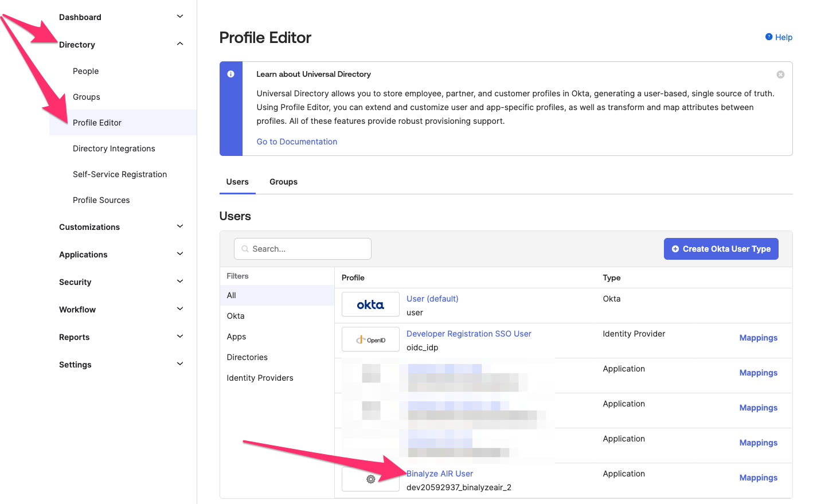
Task: Open Help via question mark icon
Action: click(769, 37)
